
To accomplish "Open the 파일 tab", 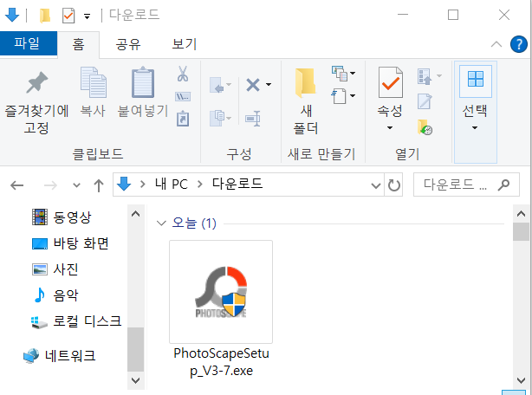I will [27, 43].
